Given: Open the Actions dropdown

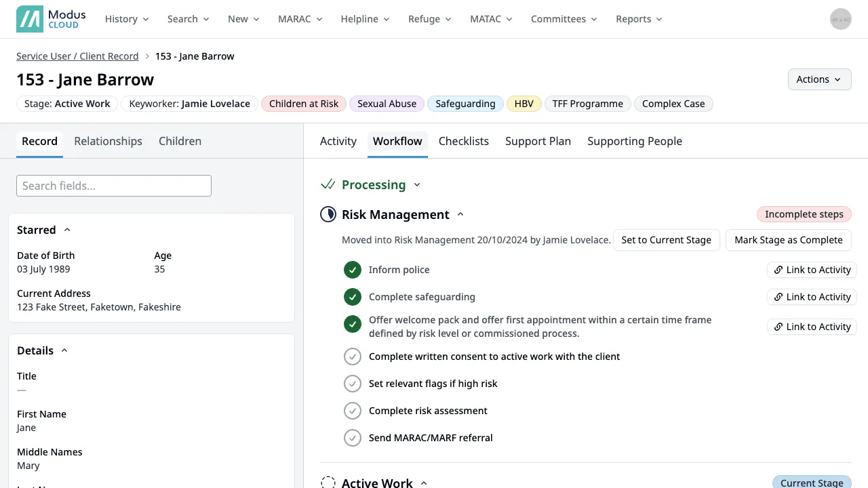Looking at the screenshot, I should click(819, 79).
